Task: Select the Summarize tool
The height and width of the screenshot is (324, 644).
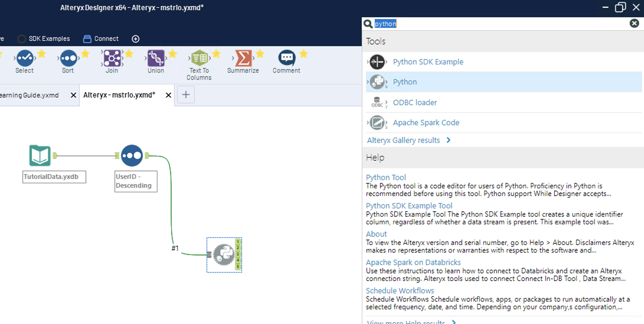Action: coord(243,59)
